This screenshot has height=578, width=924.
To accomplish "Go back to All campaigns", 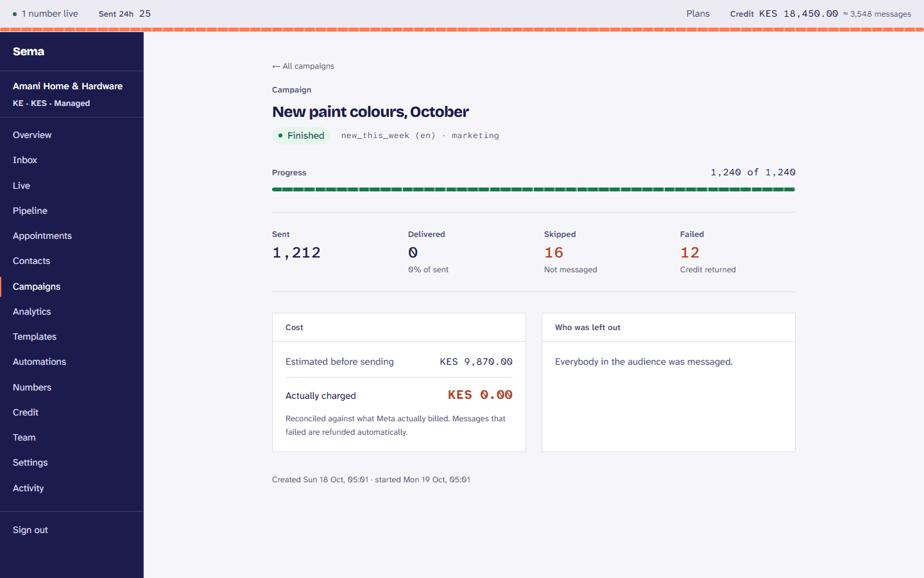I will pyautogui.click(x=303, y=66).
